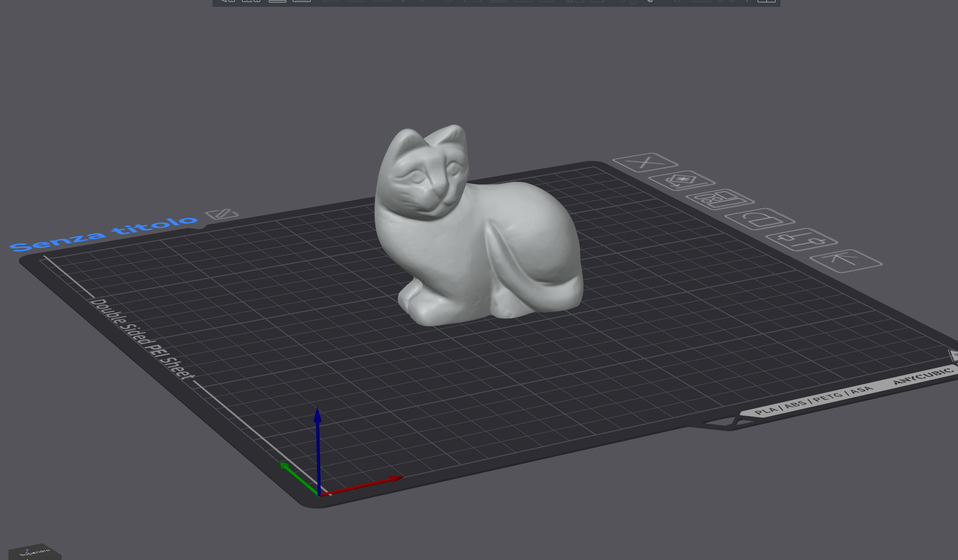This screenshot has height=560, width=958.
Task: Click the remove plate X icon
Action: [645, 162]
